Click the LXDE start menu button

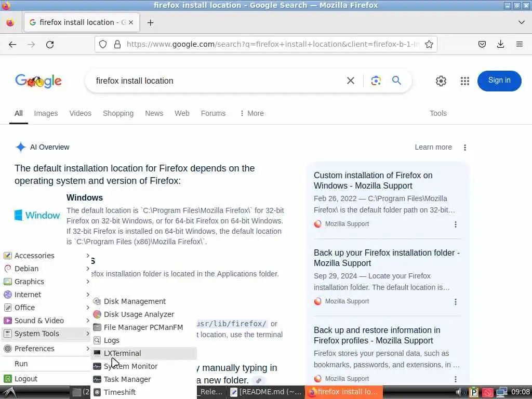coord(9,393)
